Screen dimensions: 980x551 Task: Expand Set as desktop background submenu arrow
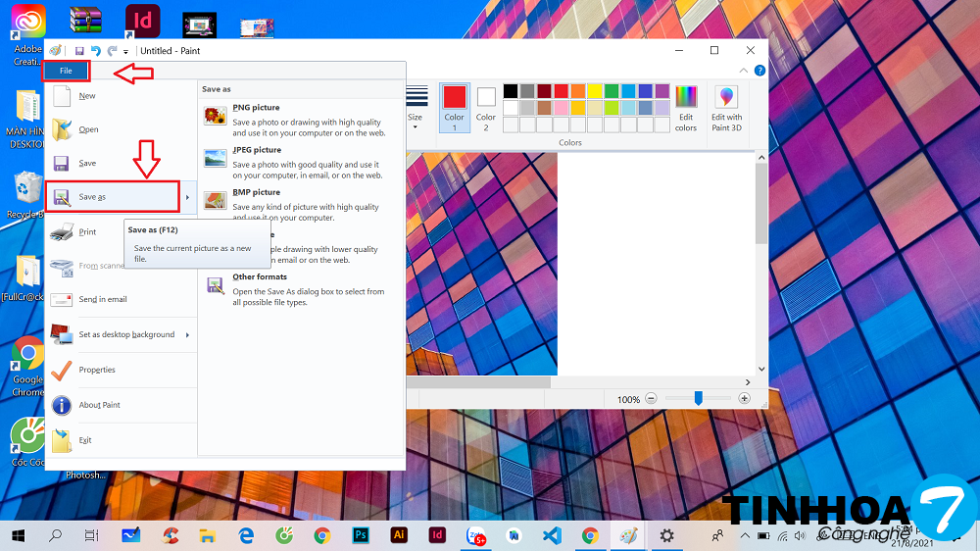pos(187,335)
